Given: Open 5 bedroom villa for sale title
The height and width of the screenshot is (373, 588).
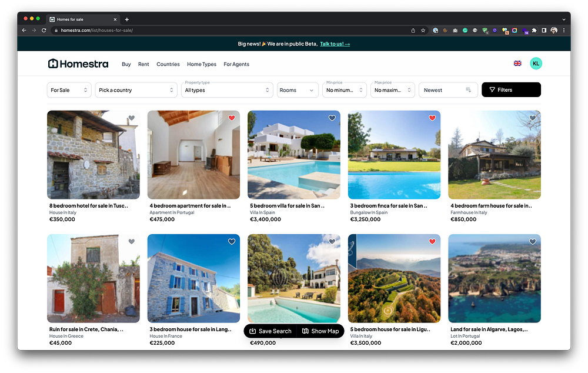Looking at the screenshot, I should coord(288,206).
